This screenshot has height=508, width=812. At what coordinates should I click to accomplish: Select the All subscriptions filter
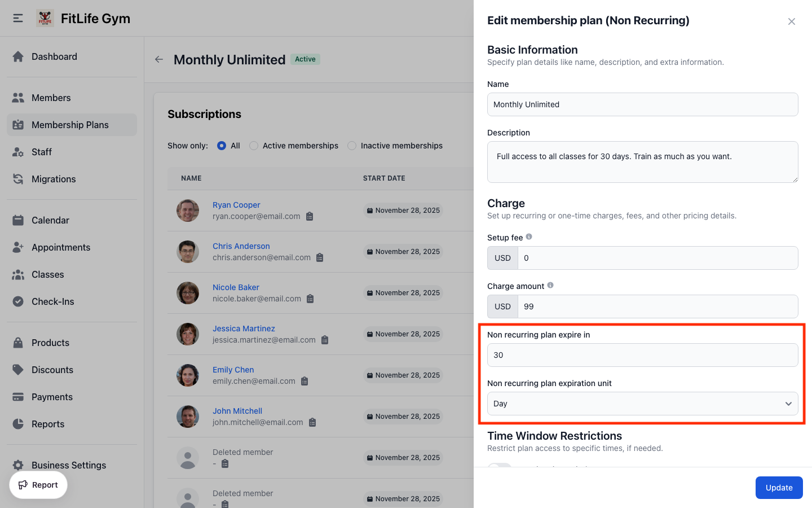pos(222,146)
